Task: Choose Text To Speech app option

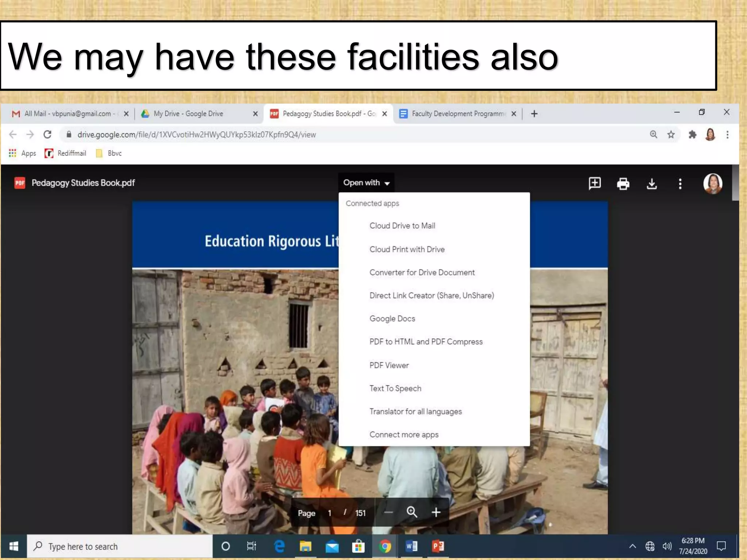Action: (x=395, y=388)
